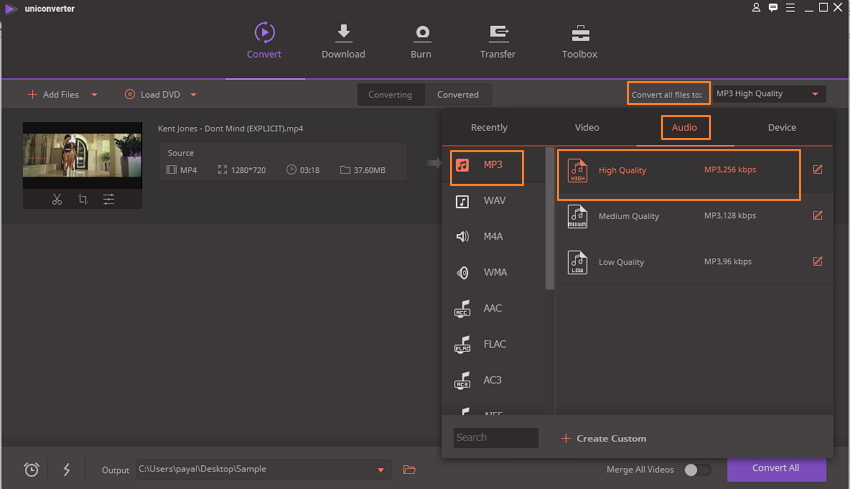Click the format Search field
Screen dimensions: 850x489
[x=495, y=437]
